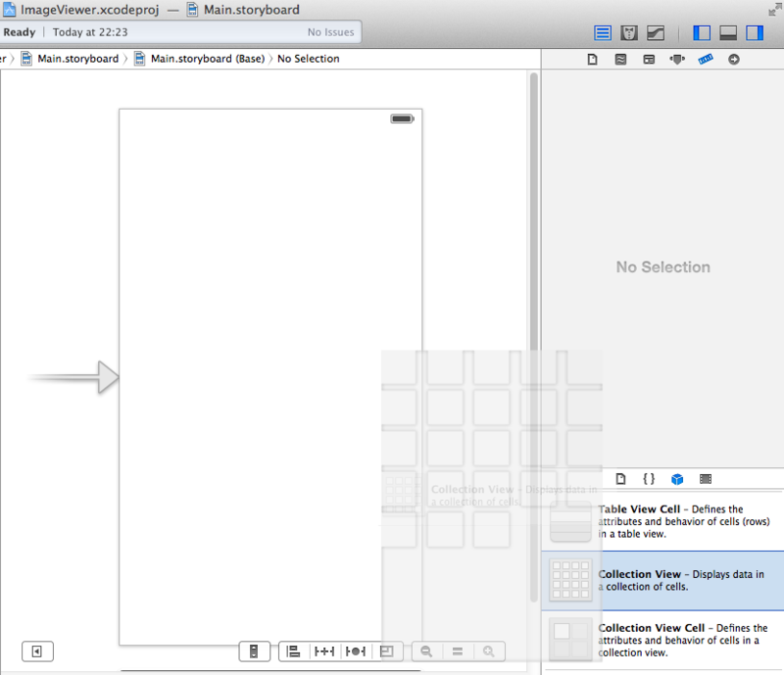Click the Align constraints button
784x675 pixels.
pyautogui.click(x=293, y=651)
